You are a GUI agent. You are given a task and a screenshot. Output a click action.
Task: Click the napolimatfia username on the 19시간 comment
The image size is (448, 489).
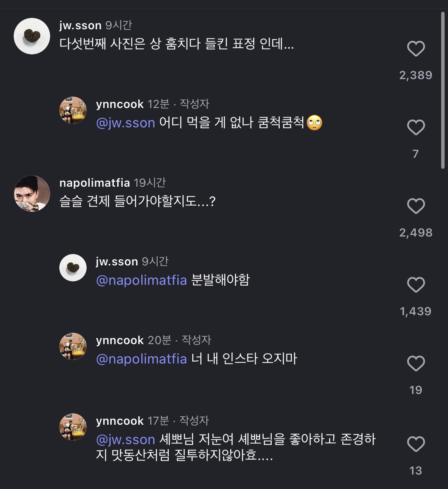tap(95, 183)
